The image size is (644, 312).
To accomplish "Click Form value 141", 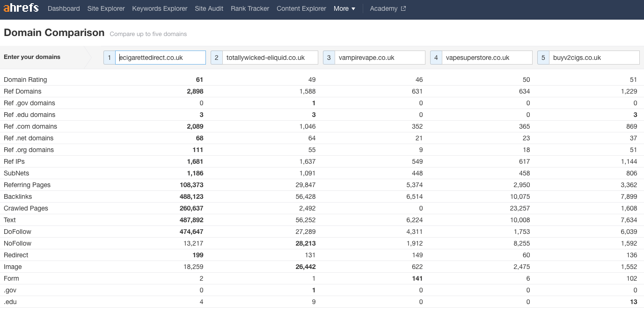I will (x=417, y=278).
